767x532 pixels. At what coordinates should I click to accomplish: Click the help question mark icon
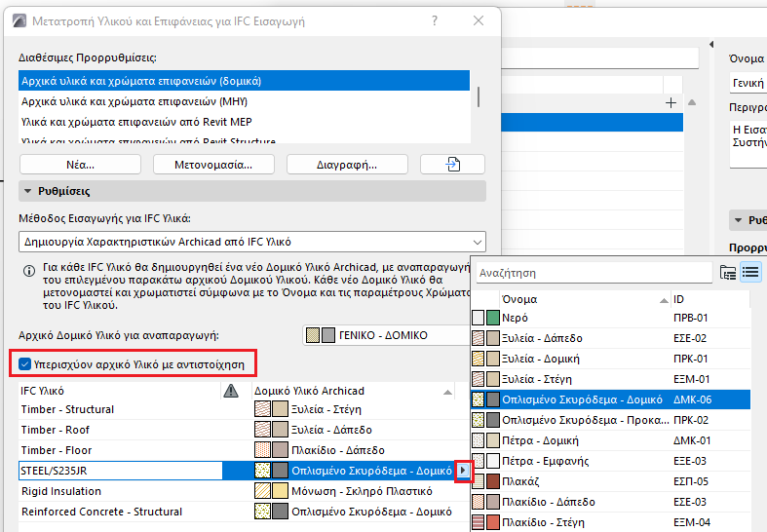pyautogui.click(x=435, y=20)
